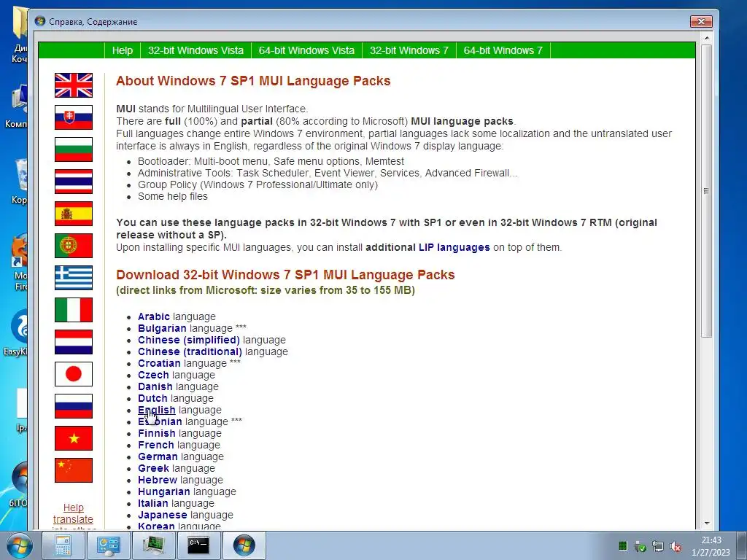Download the Greek language pack

(153, 468)
